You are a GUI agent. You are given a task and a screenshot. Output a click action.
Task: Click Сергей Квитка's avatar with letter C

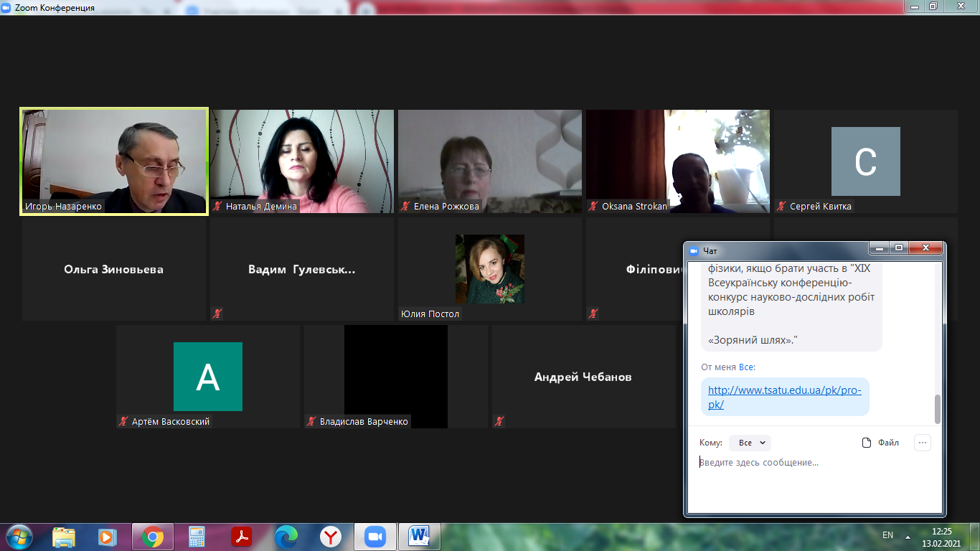coord(866,161)
